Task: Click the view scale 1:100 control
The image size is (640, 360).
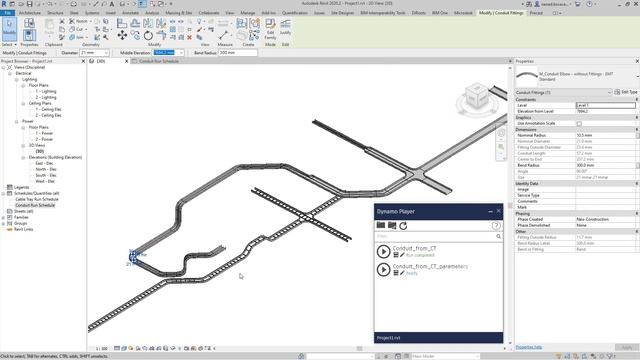Action: pos(102,349)
